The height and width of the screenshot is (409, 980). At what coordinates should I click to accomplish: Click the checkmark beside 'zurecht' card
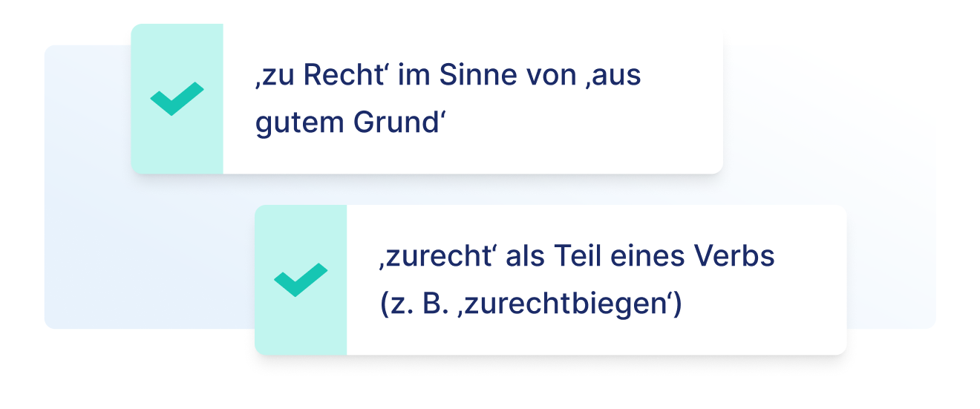(301, 280)
